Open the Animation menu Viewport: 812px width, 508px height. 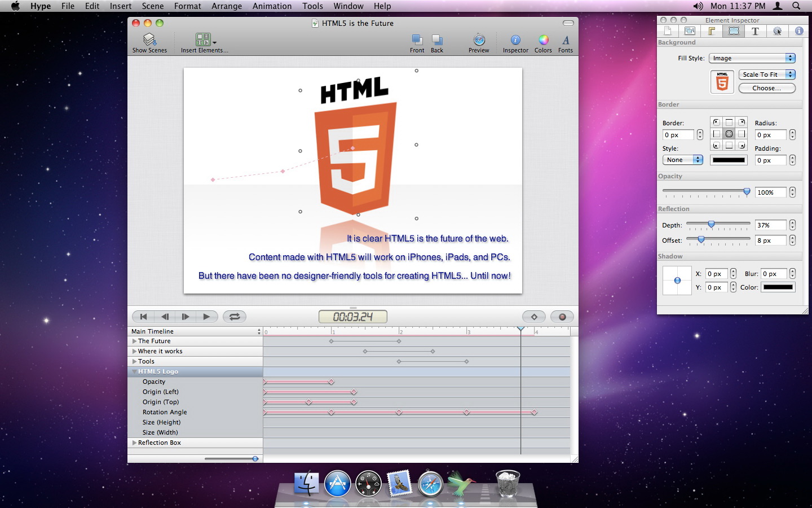click(272, 6)
